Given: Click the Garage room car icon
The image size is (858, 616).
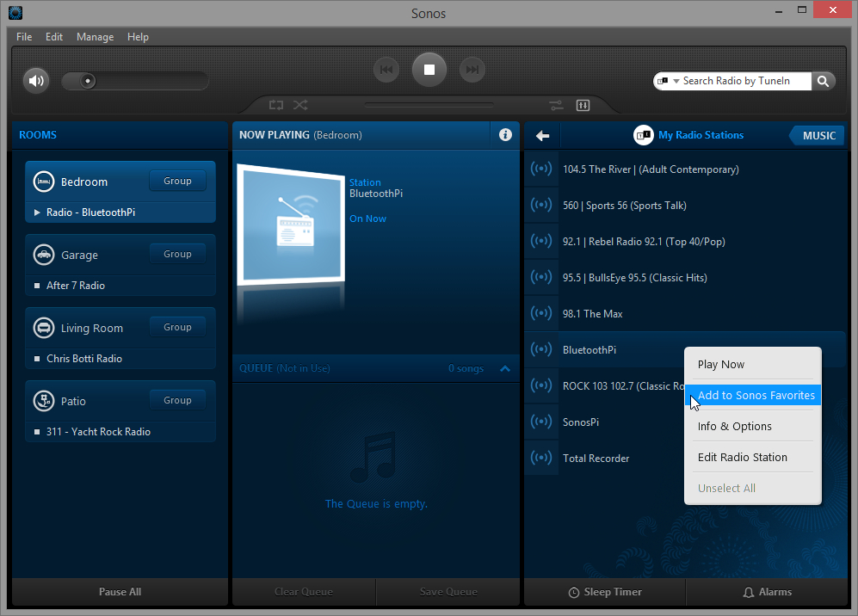Looking at the screenshot, I should (x=44, y=255).
